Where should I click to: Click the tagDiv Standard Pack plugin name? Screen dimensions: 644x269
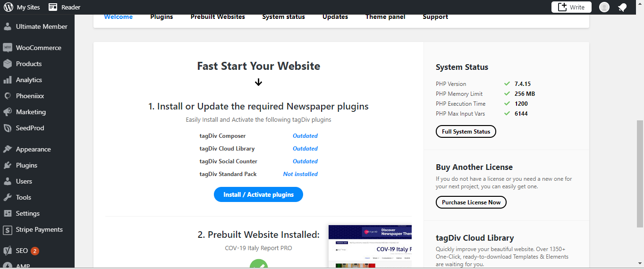tap(228, 174)
